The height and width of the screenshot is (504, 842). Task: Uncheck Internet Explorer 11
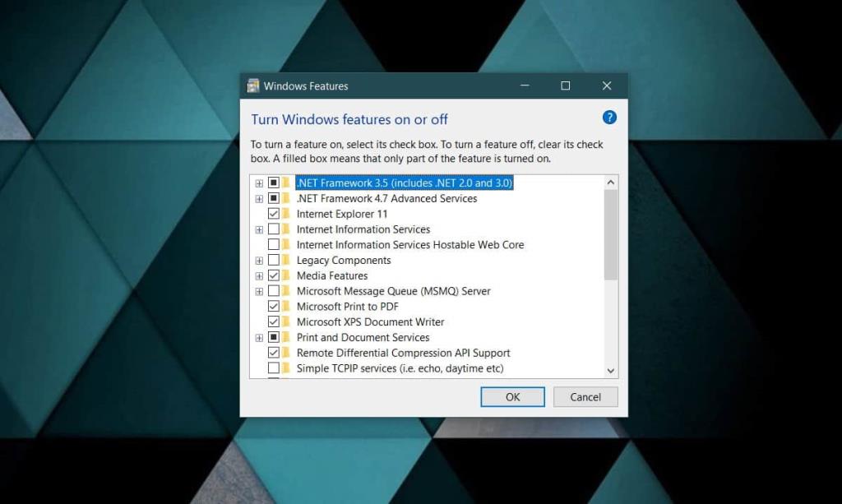click(x=275, y=214)
